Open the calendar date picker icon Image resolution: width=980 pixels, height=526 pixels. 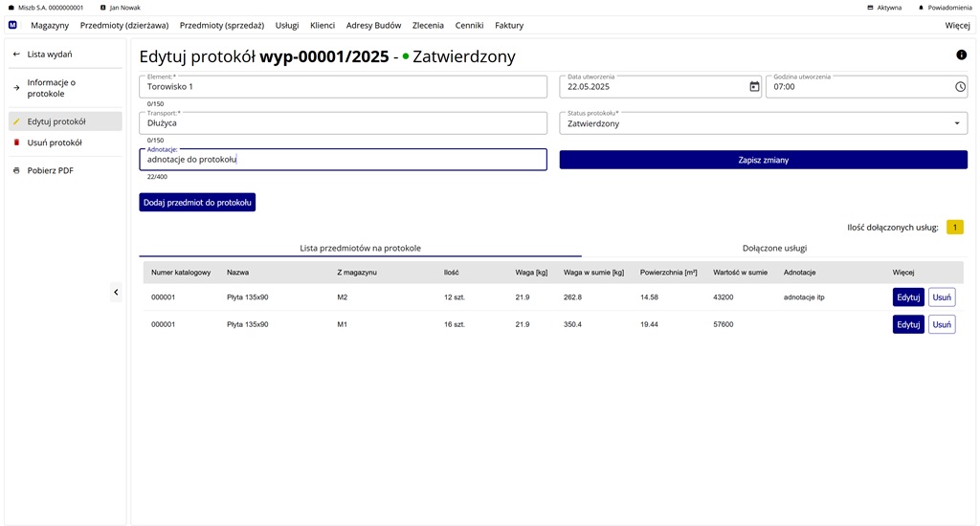(x=754, y=86)
